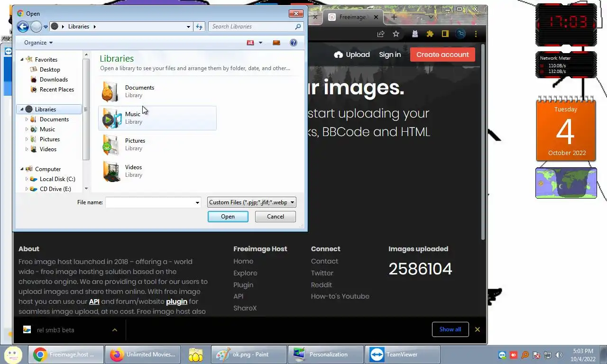This screenshot has height=364, width=607.
Task: Select CD Drive (E:) in the navigation tree
Action: [55, 189]
